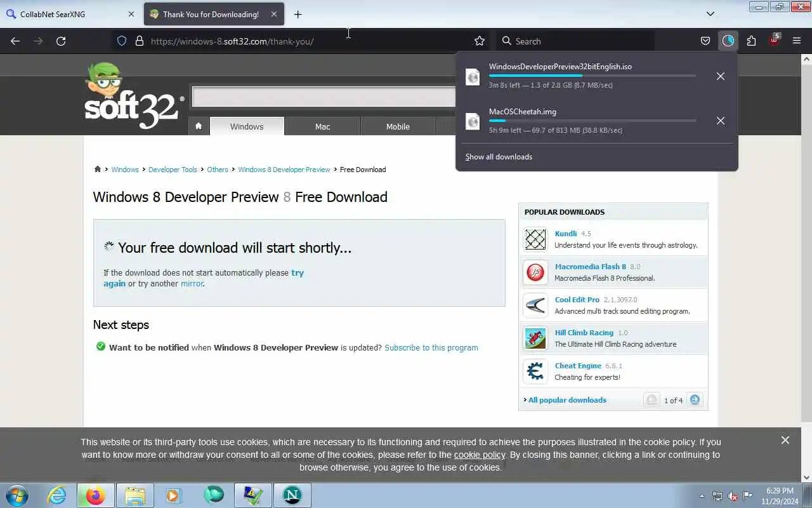Open the Hill Climb Racing app icon

pyautogui.click(x=535, y=338)
